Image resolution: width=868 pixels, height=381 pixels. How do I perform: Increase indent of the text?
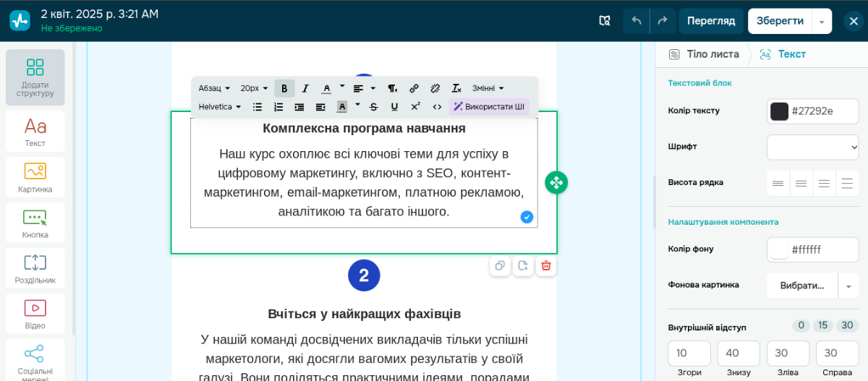pos(299,106)
